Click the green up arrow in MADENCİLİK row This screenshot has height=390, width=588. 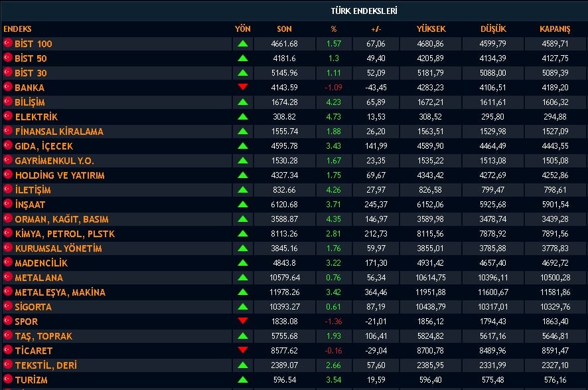point(243,262)
